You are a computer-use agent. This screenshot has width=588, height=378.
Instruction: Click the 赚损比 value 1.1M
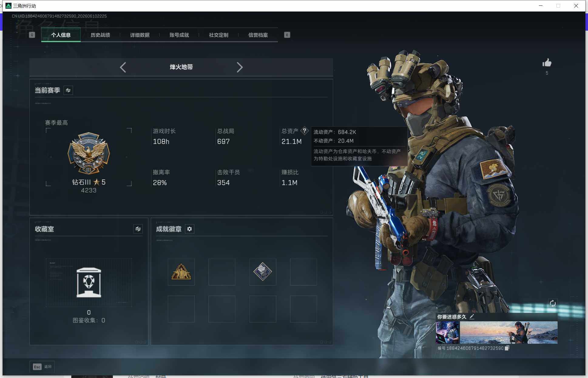289,183
